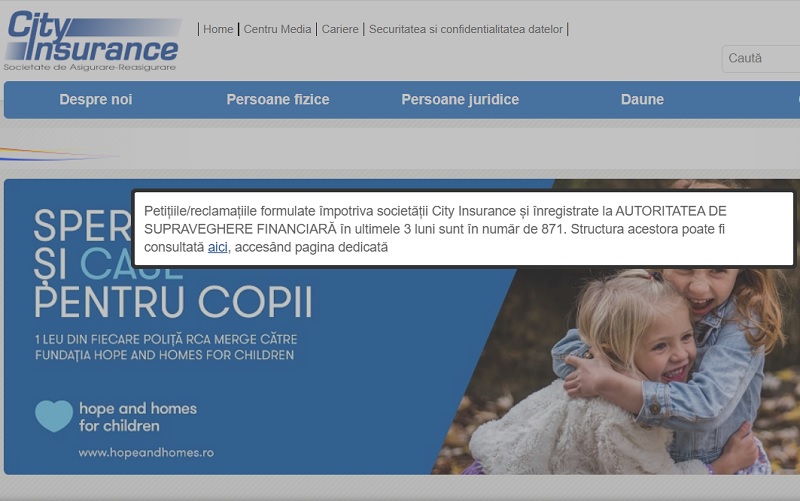Open the Persoane fizice menu
This screenshot has height=501, width=800.
pyautogui.click(x=278, y=99)
